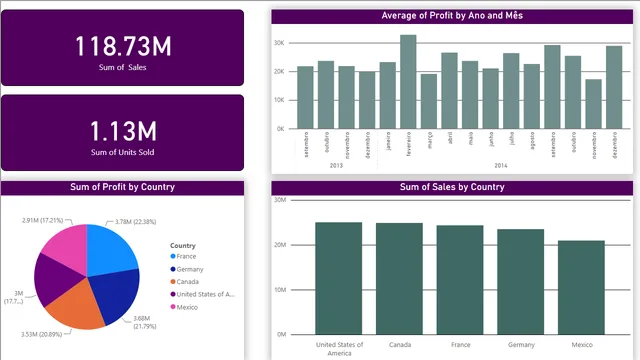Click the '3.68M (21.79%)' pie label

(144, 322)
